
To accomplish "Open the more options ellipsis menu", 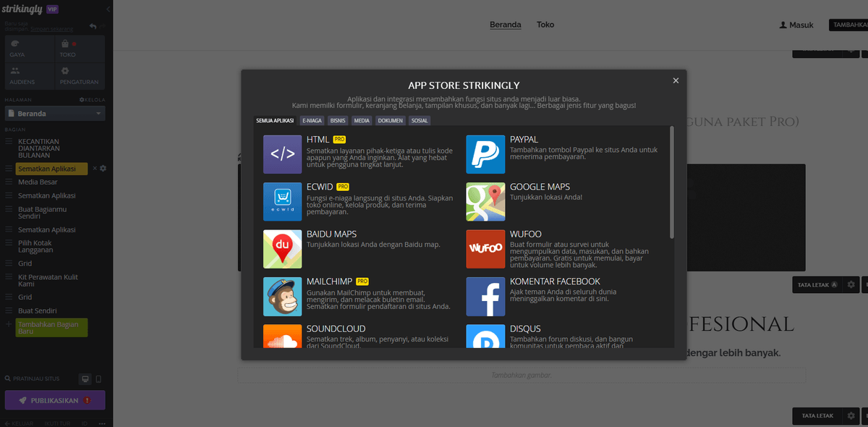I will coord(101,423).
